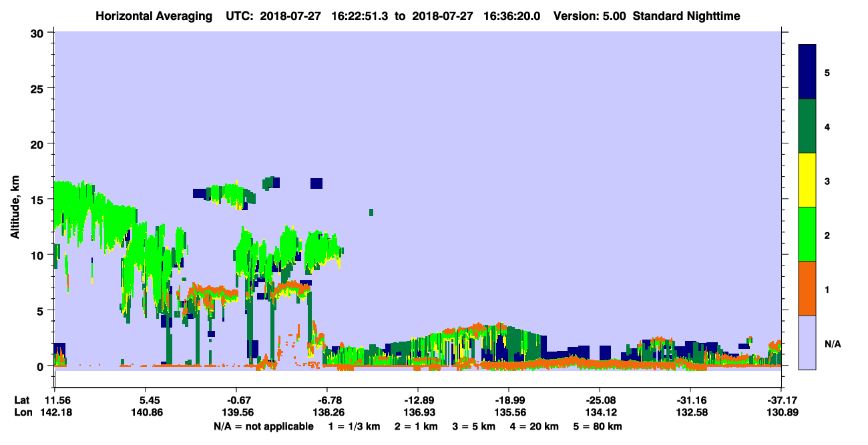Click the longitude value 134.12
This screenshot has height=445, width=868.
[x=600, y=412]
